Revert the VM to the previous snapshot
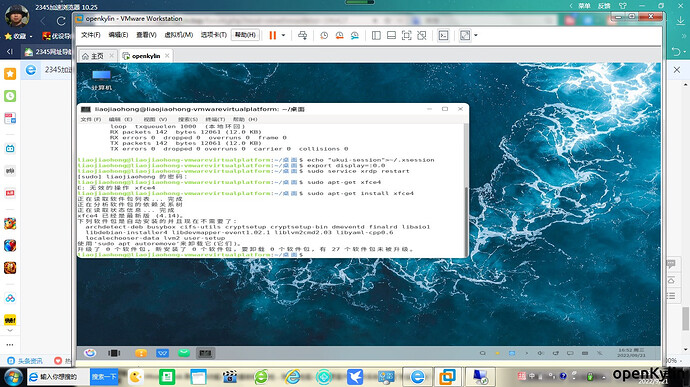This screenshot has width=690, height=387. click(339, 35)
